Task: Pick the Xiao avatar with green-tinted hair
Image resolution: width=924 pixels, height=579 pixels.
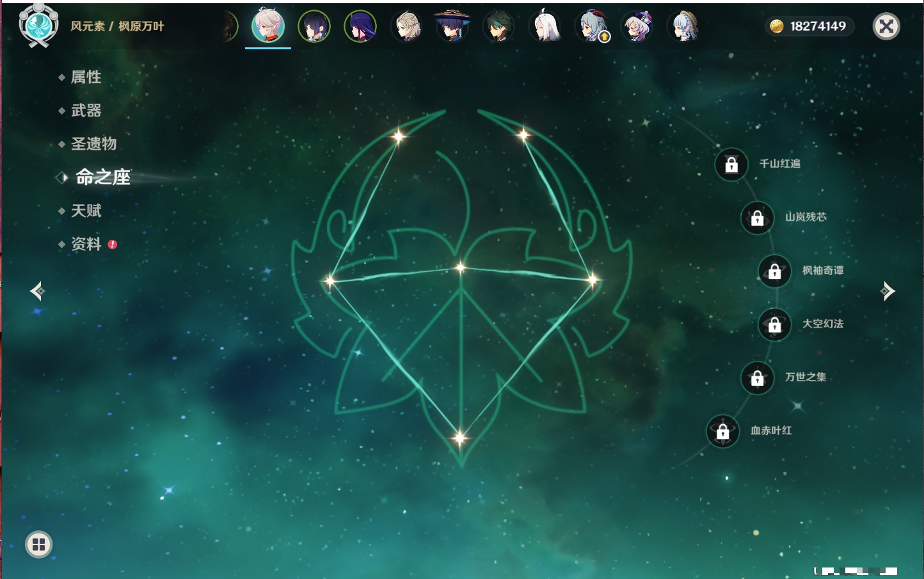Action: (498, 27)
